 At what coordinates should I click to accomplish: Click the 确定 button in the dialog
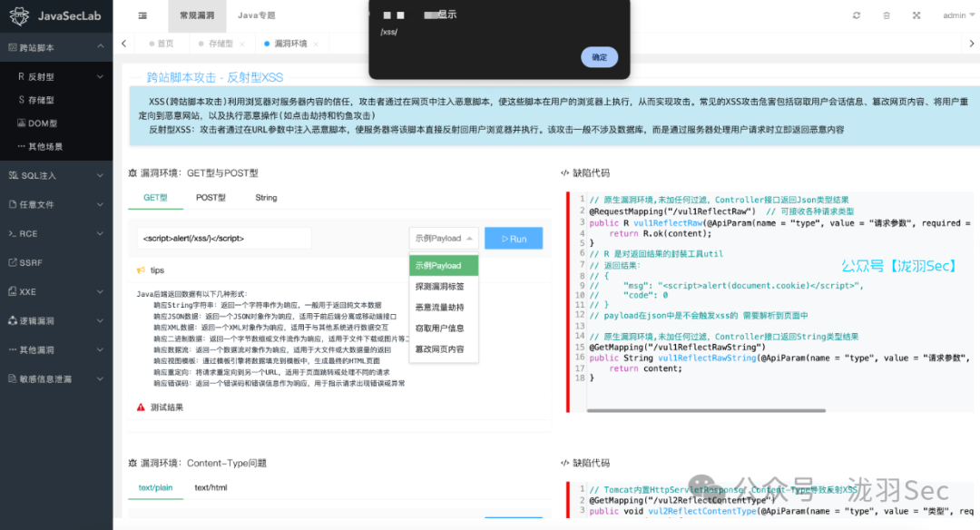pos(599,56)
